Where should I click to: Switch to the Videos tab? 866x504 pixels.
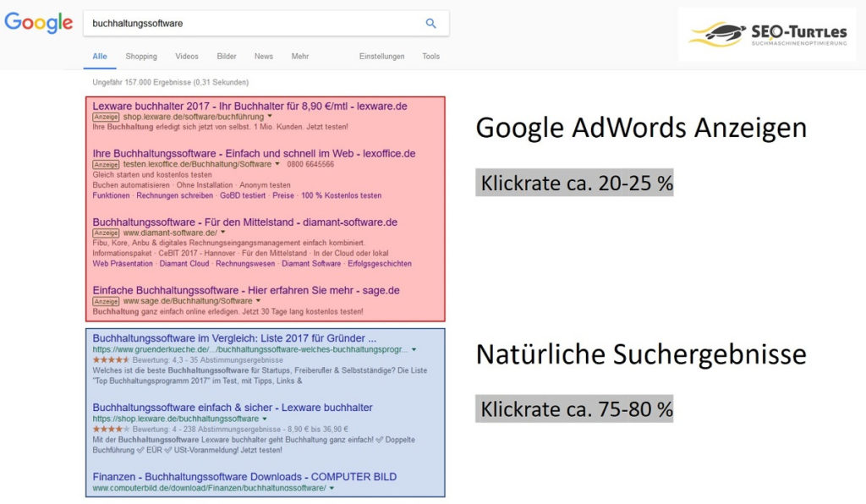pyautogui.click(x=187, y=57)
